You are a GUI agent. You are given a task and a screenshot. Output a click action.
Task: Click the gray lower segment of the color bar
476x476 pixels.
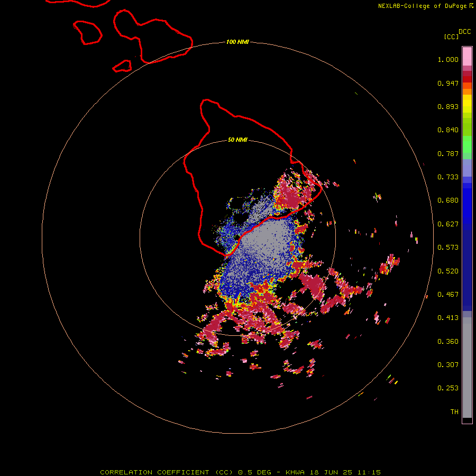click(x=467, y=368)
